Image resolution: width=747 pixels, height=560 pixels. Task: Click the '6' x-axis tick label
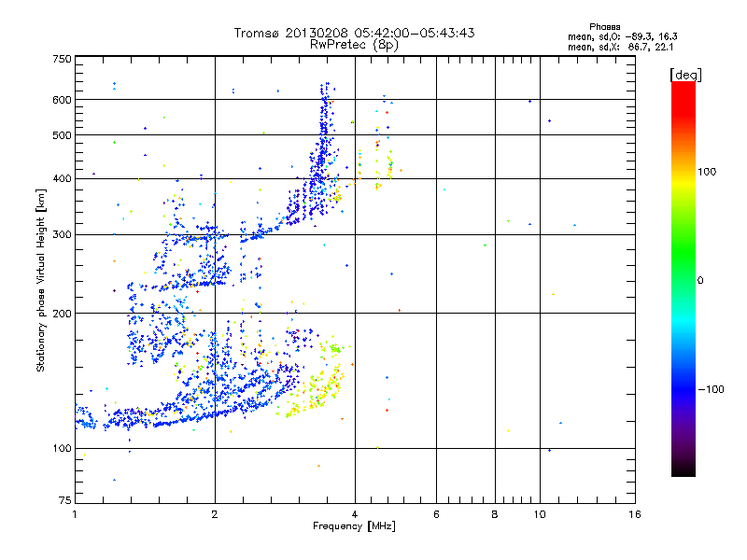tap(436, 514)
